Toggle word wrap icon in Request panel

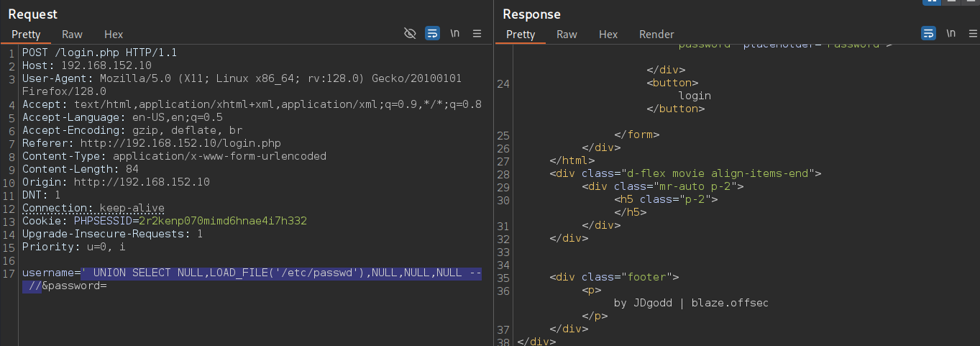tap(432, 34)
